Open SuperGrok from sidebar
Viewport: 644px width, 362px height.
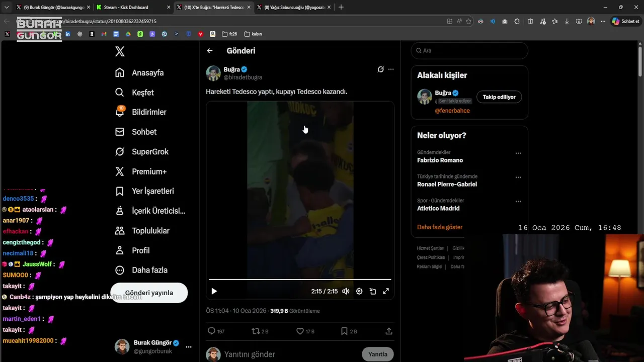point(141,152)
